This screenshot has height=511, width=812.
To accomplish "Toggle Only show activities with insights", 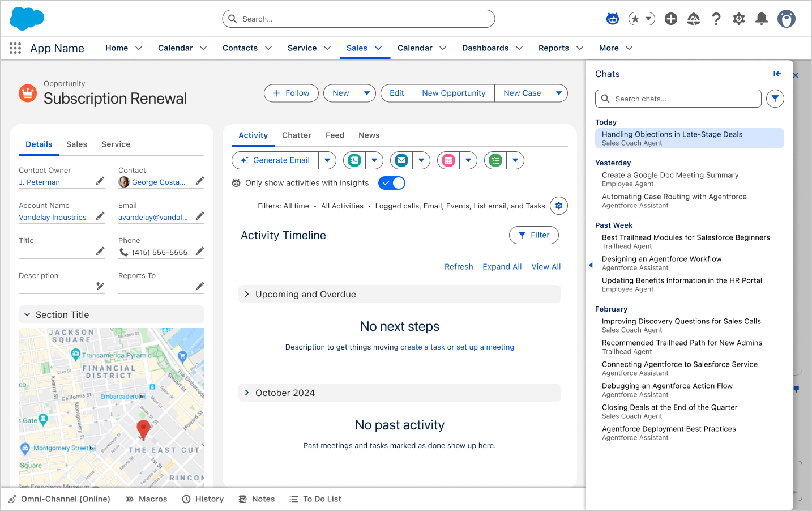I will (392, 183).
